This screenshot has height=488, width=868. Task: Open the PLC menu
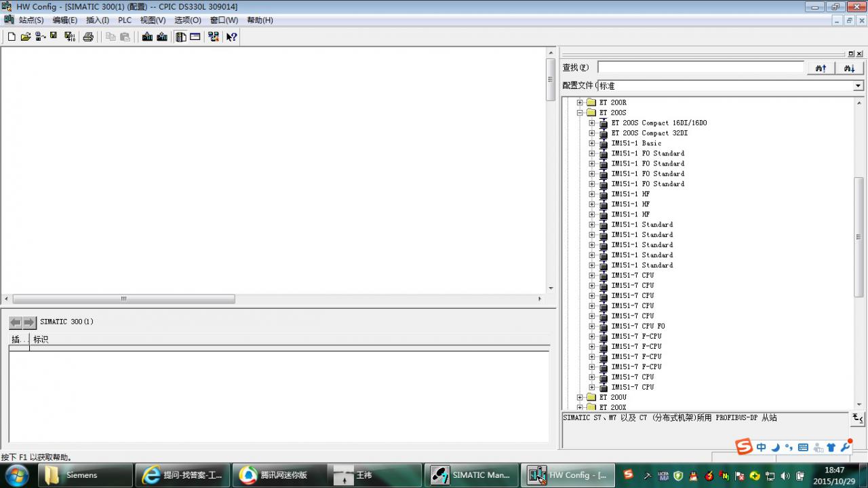click(125, 20)
